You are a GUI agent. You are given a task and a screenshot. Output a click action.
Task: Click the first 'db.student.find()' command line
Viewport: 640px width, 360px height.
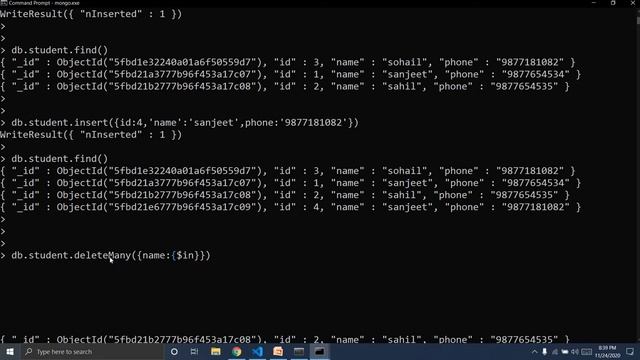[60, 50]
